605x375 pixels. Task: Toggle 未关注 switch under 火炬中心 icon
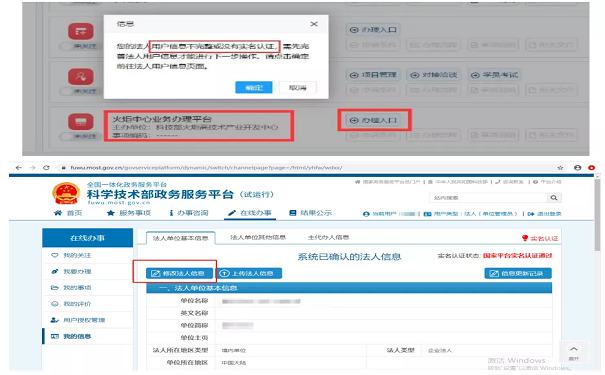point(80,136)
